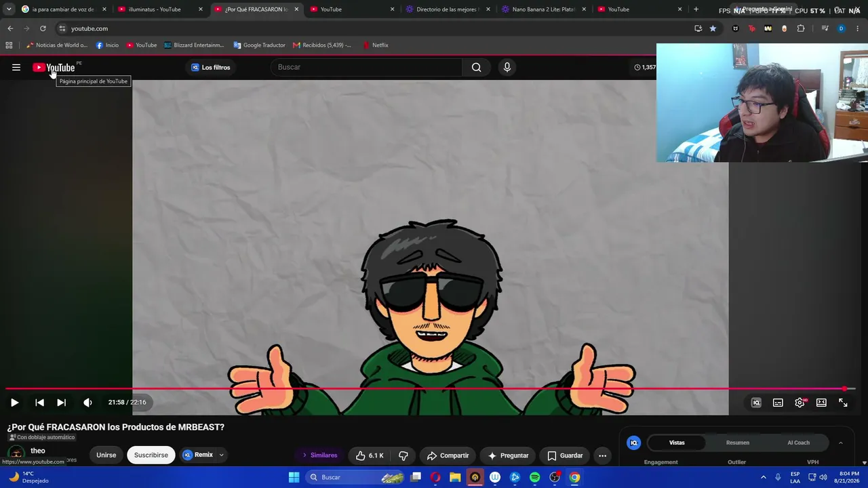Click the Preguntar button
The width and height of the screenshot is (868, 488).
[x=508, y=455]
